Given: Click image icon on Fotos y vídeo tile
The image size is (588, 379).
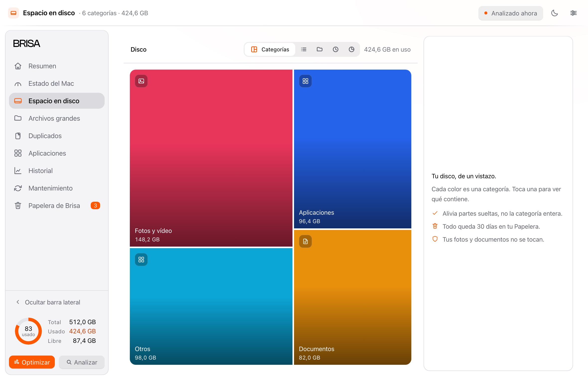Looking at the screenshot, I should tap(141, 81).
